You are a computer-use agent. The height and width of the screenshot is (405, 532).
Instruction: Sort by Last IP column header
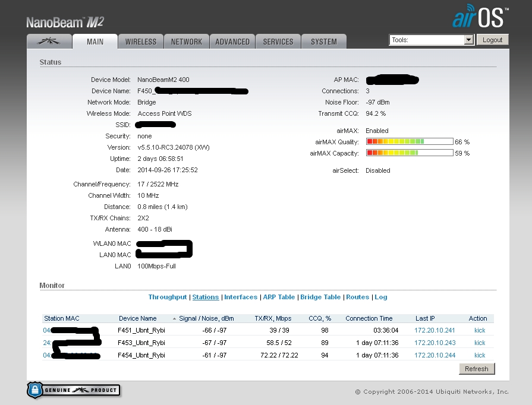click(x=425, y=318)
